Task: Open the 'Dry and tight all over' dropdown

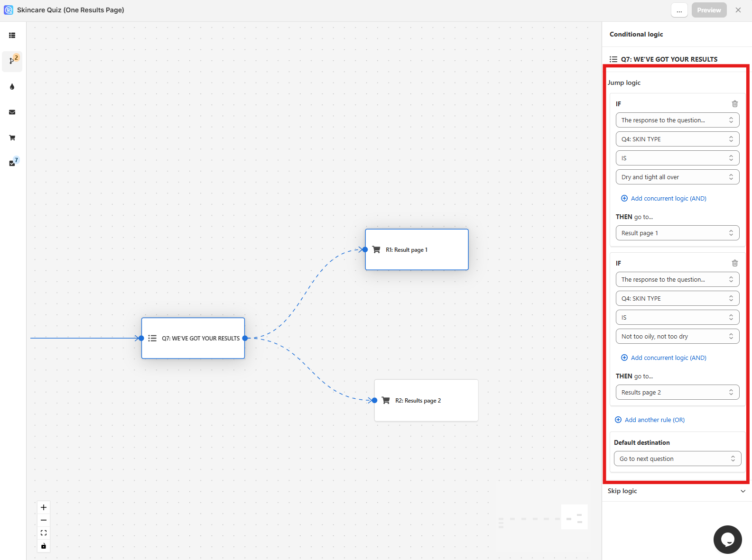Action: [678, 177]
